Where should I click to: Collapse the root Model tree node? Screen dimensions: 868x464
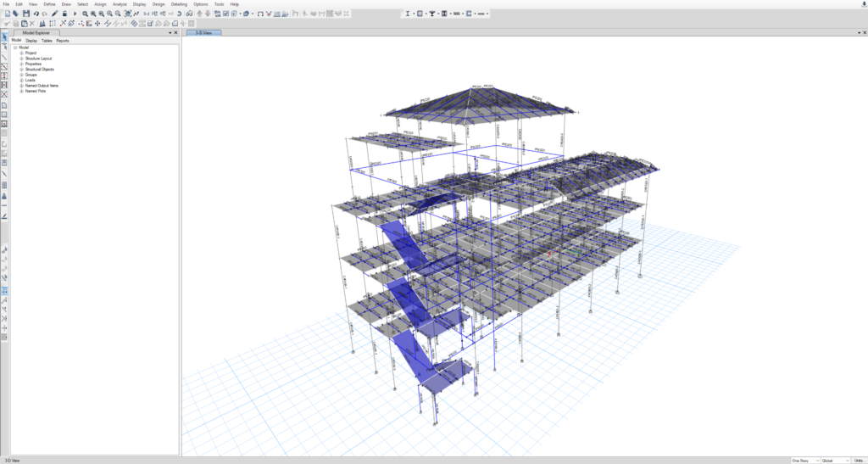pos(15,48)
